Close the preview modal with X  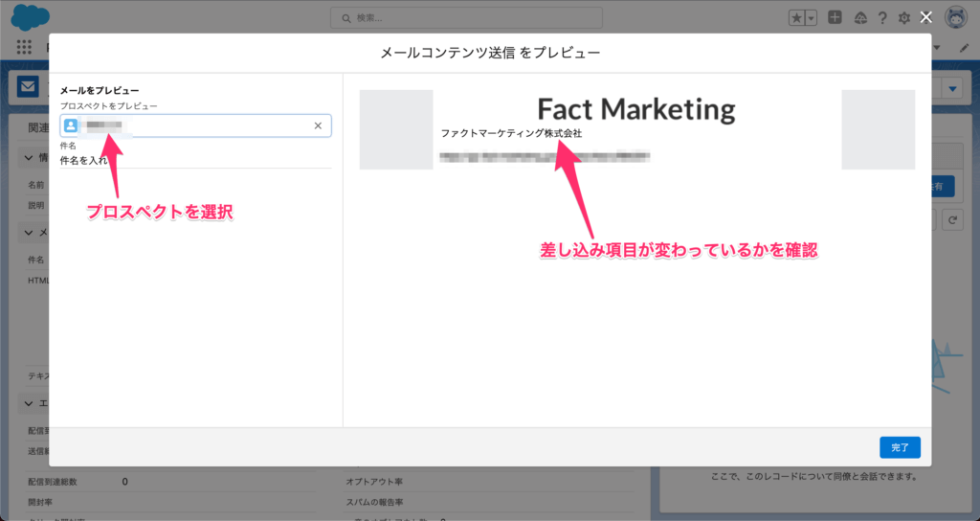[925, 17]
